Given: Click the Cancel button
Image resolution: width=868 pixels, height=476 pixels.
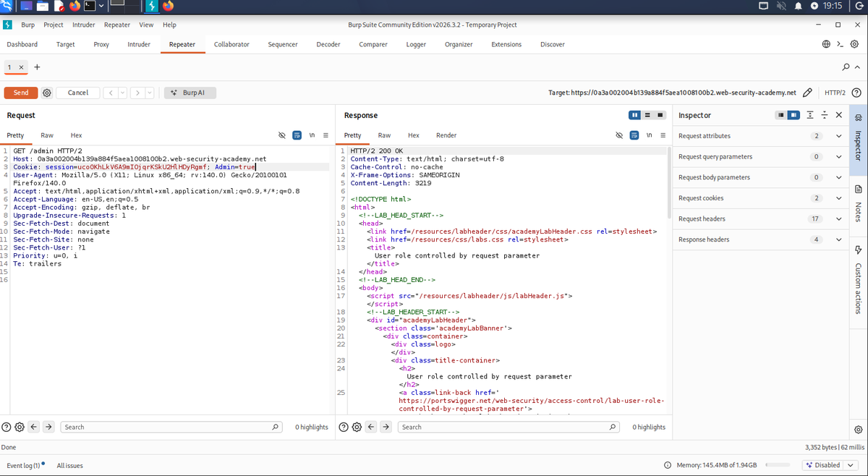Looking at the screenshot, I should click(78, 93).
